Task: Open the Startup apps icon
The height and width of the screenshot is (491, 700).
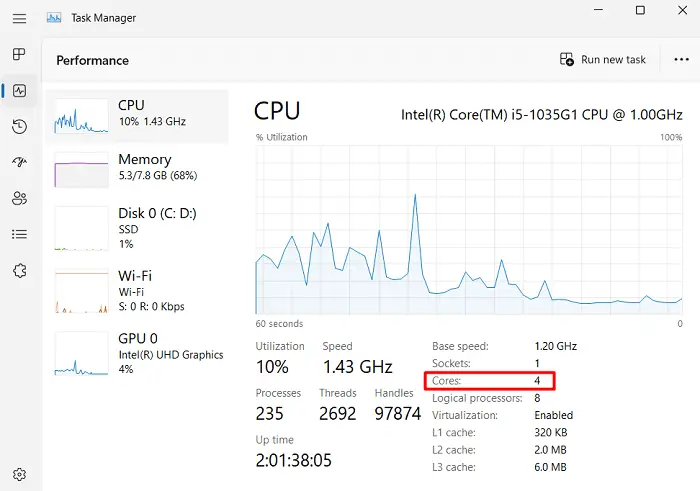Action: tap(19, 162)
